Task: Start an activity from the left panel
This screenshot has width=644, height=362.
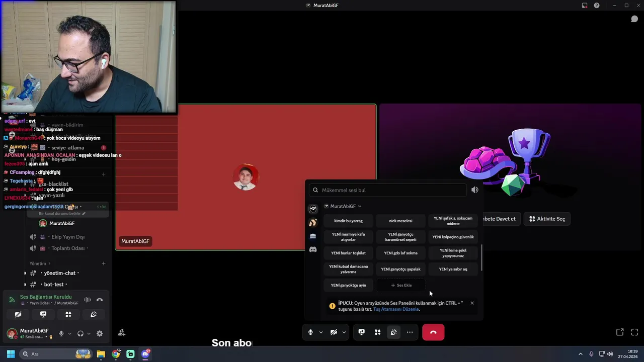Action: tap(68, 314)
